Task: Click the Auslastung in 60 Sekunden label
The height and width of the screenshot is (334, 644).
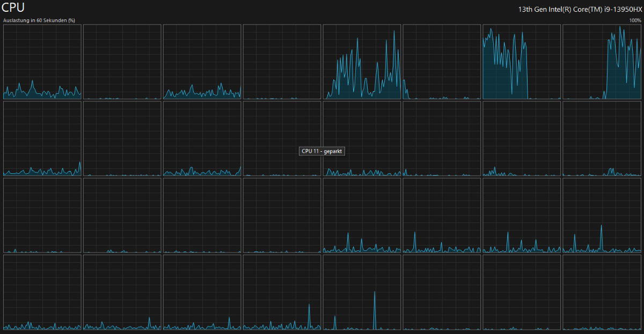Action: [39, 20]
